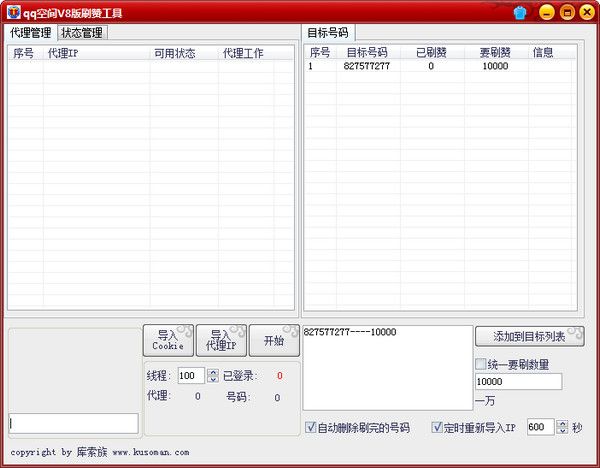Click the interval field showing 600
600x468 pixels.
click(540, 427)
